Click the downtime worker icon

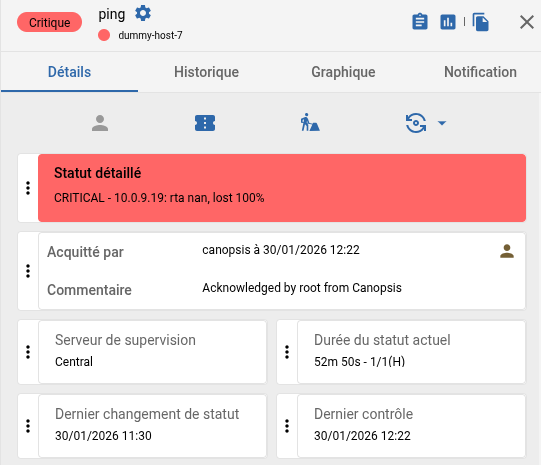[310, 122]
